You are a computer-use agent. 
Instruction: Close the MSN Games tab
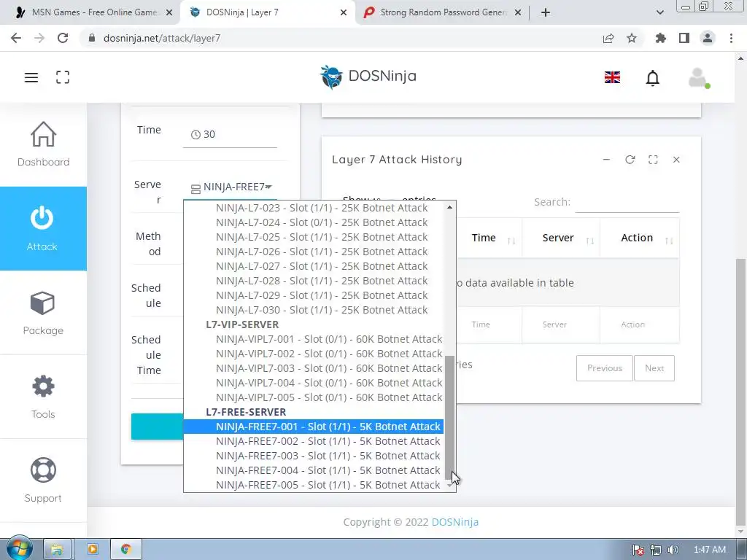(169, 12)
